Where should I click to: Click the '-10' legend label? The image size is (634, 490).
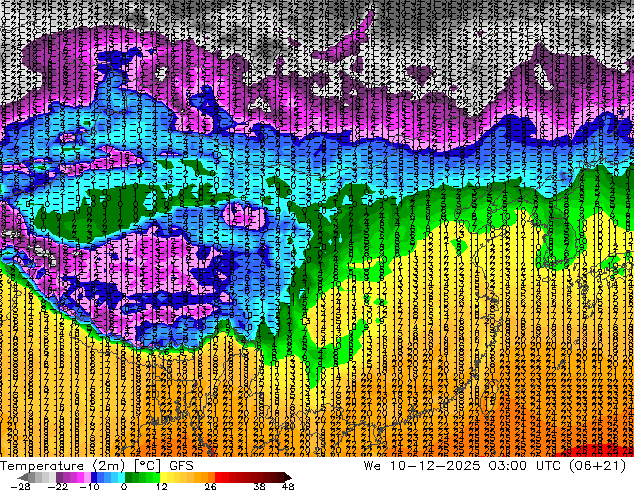[89, 486]
